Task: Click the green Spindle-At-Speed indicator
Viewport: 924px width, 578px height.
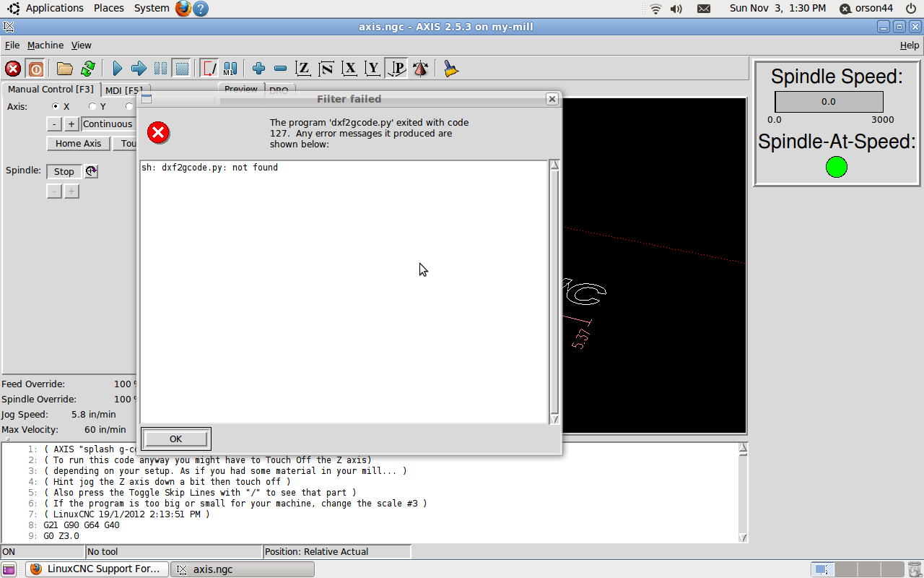Action: point(836,168)
